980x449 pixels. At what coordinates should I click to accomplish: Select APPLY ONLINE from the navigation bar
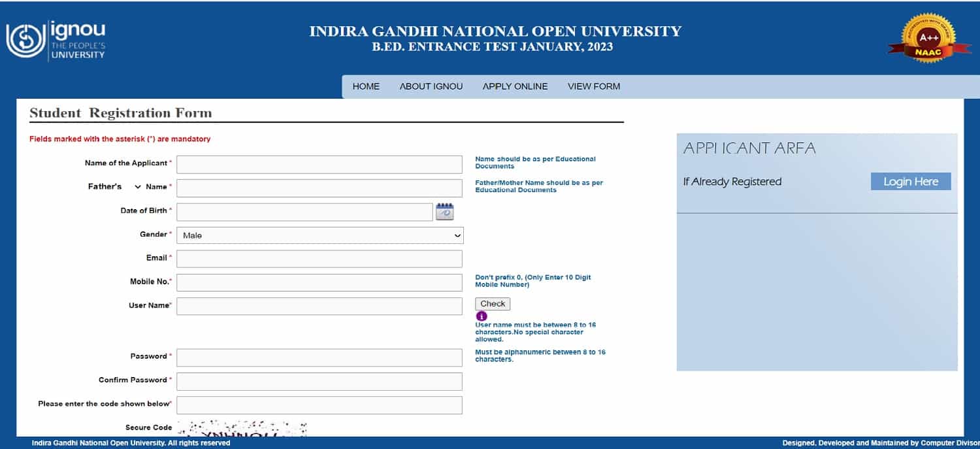[x=515, y=86]
